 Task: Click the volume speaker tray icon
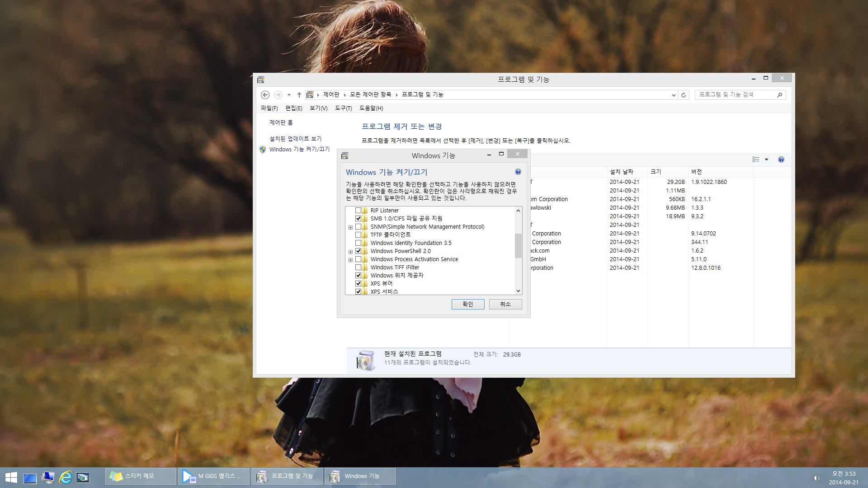pos(816,478)
